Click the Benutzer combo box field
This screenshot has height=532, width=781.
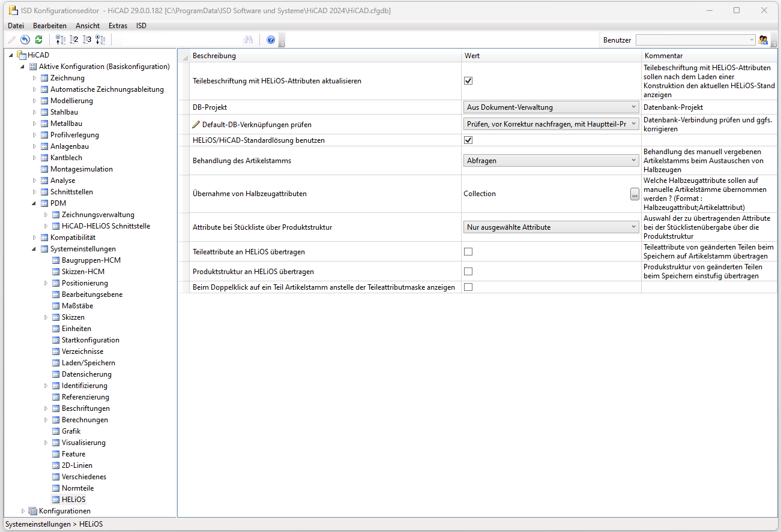click(695, 40)
